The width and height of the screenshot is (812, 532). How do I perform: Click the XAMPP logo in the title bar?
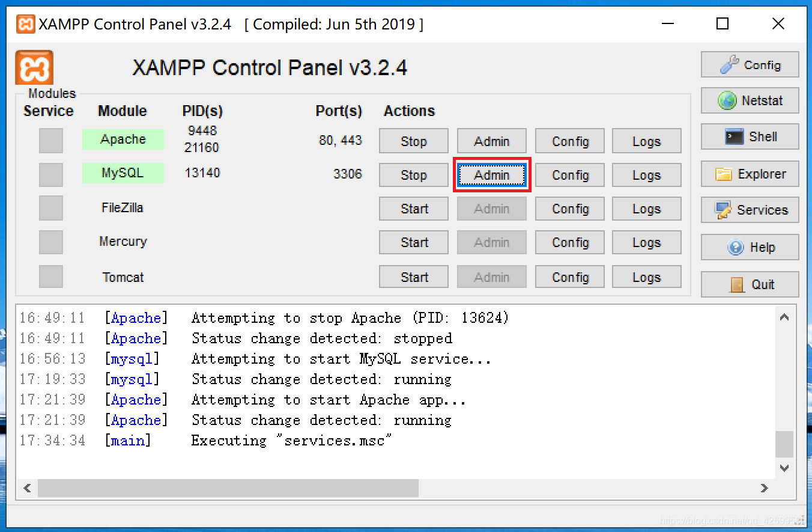click(x=26, y=24)
